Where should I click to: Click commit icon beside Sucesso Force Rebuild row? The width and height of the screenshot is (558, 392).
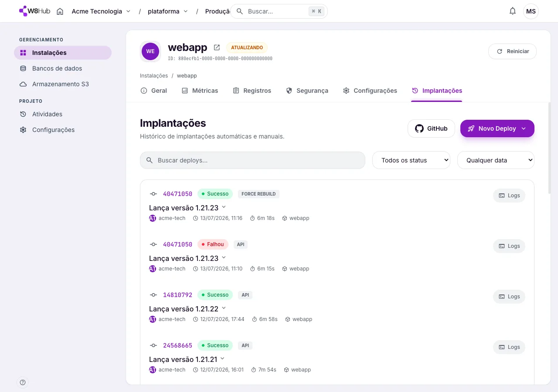153,194
